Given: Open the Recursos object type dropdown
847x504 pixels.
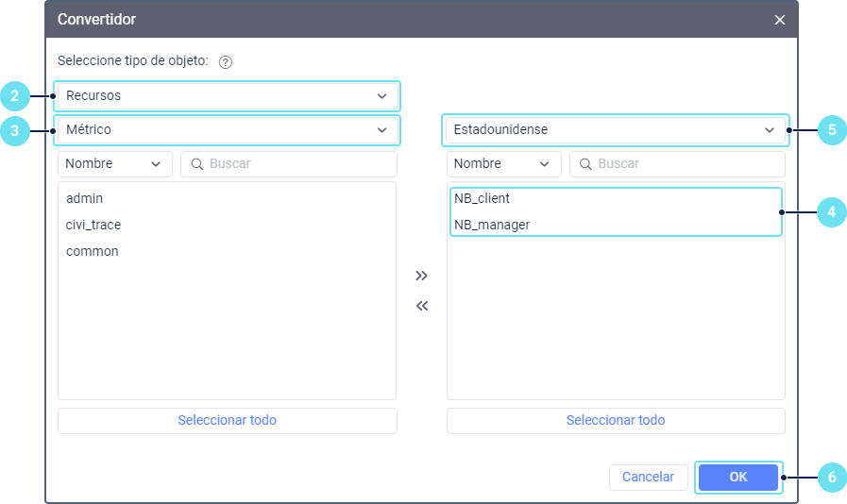Looking at the screenshot, I should click(227, 96).
